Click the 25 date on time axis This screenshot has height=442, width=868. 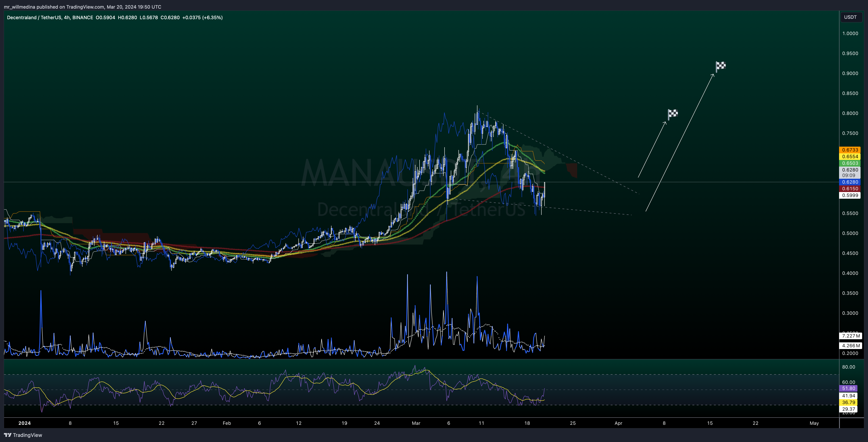tap(573, 423)
